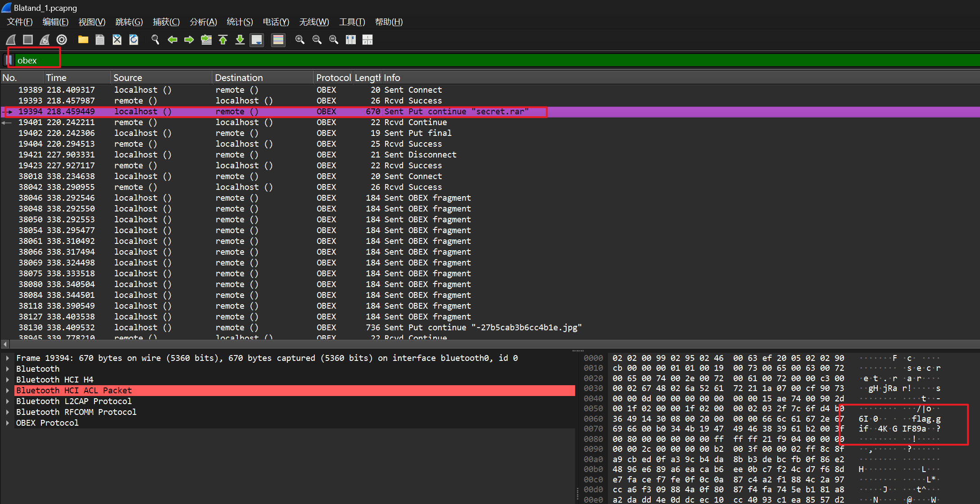Sort packets by the Protocol column header
The image size is (980, 504).
(333, 77)
